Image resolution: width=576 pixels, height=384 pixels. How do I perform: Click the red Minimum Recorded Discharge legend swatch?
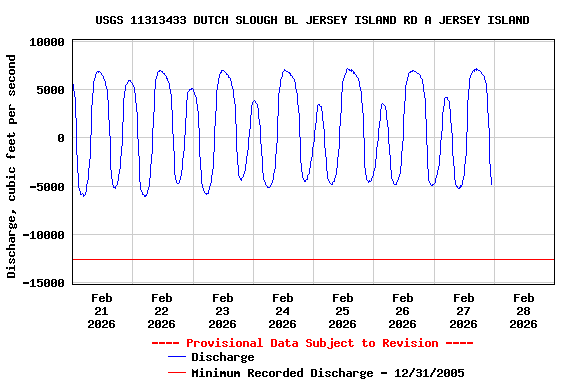point(177,373)
